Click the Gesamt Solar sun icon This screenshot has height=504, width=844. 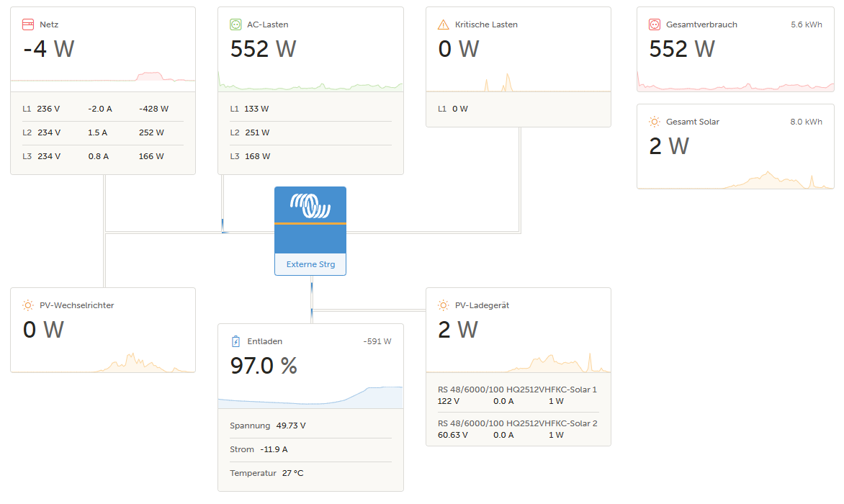click(655, 122)
